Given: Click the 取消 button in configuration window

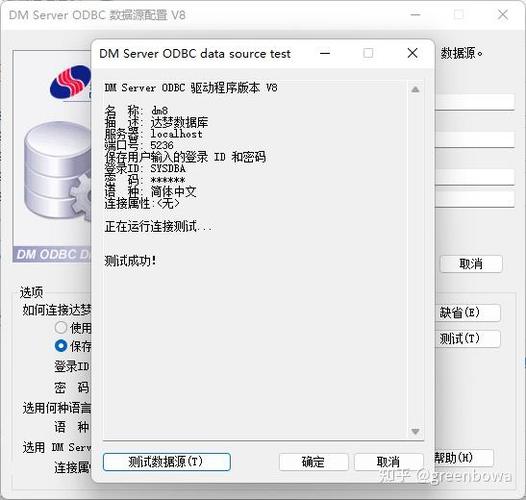Looking at the screenshot, I should 471,264.
